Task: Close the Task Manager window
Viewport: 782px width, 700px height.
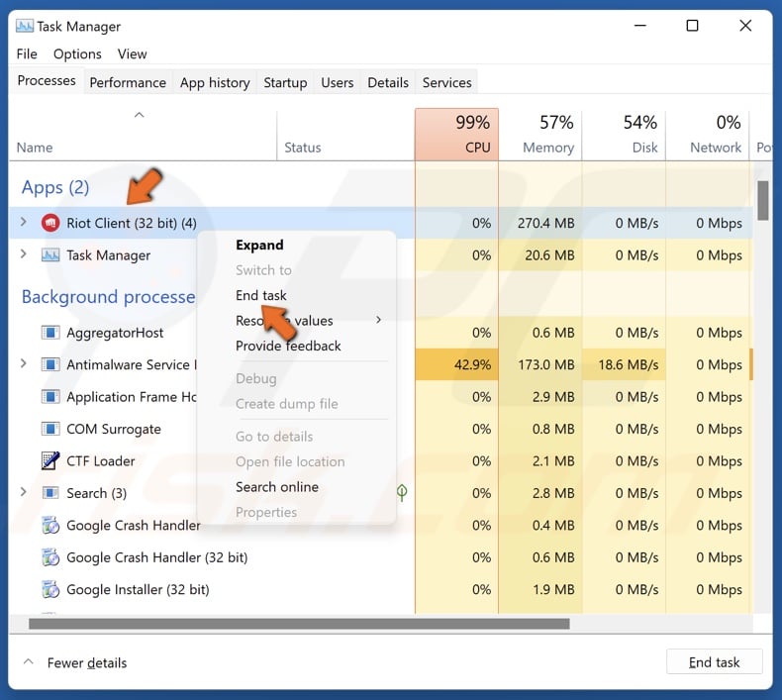Action: pyautogui.click(x=745, y=26)
